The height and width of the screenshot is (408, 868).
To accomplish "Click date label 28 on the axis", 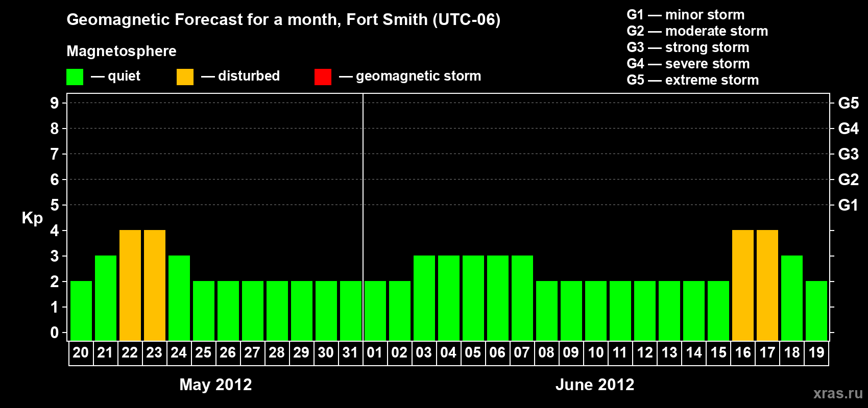I will click(277, 352).
